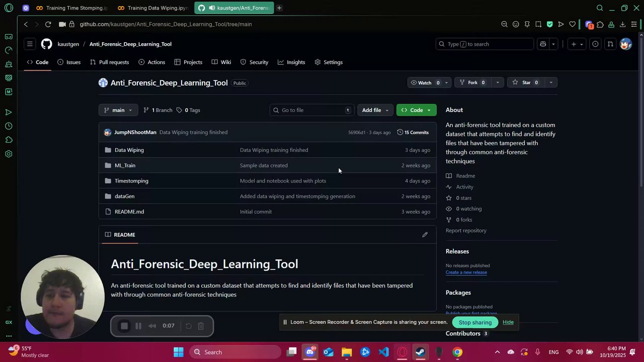644x362 pixels.
Task: Go to GitHub home via the Octocat logo
Action: [46, 44]
